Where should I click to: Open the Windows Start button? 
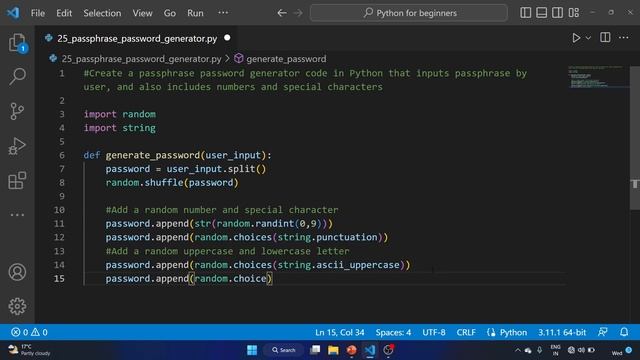[252, 350]
